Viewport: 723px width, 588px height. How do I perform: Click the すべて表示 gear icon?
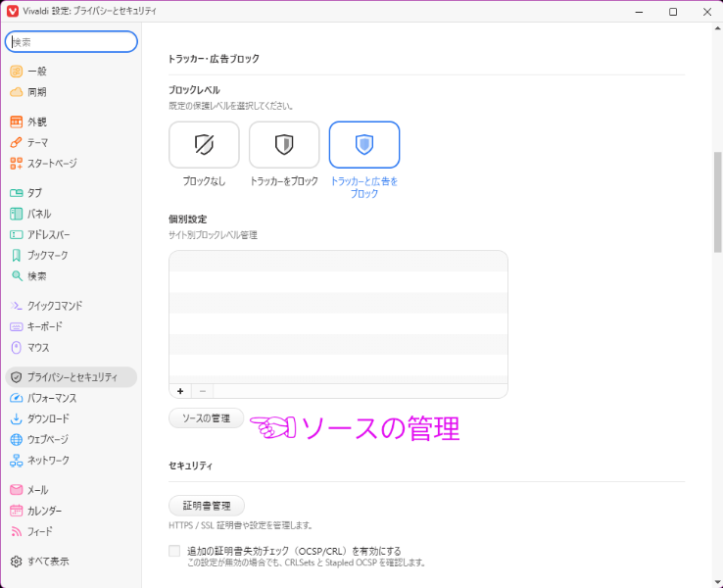[x=16, y=562]
